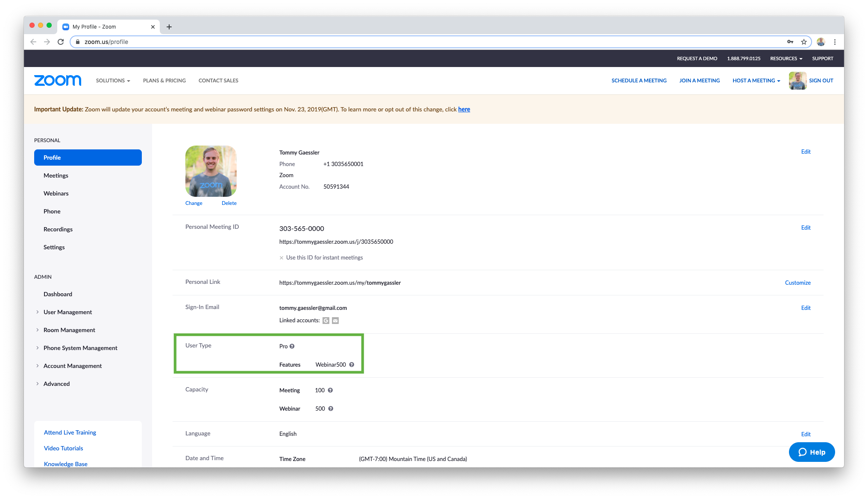
Task: Click the Meeting capacity 100 info icon
Action: pyautogui.click(x=330, y=390)
